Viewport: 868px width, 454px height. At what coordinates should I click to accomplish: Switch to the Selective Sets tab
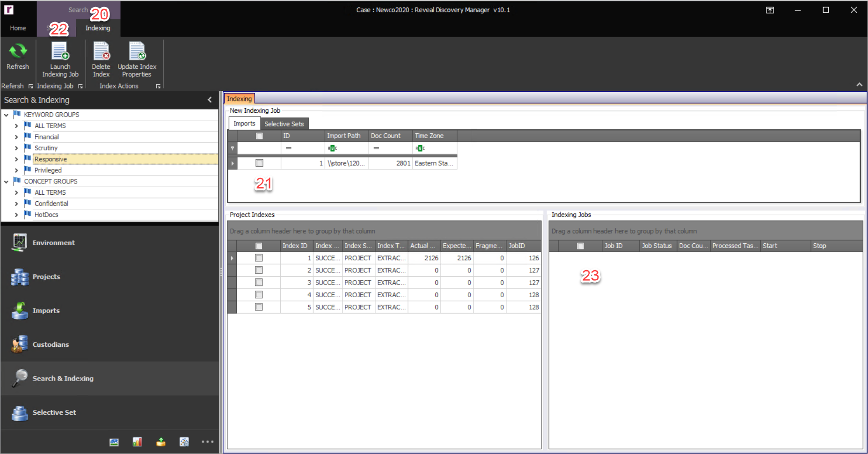tap(284, 124)
